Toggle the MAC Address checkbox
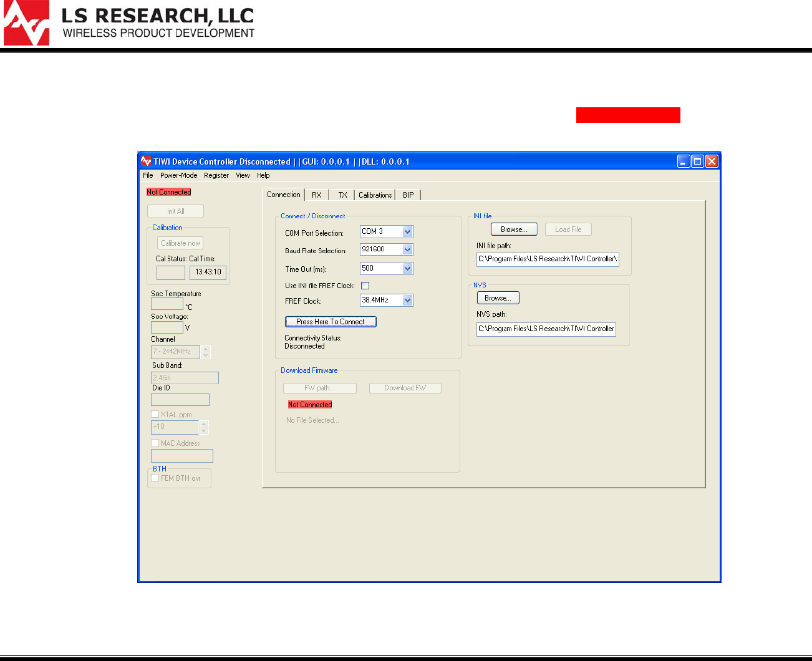This screenshot has width=812, height=661. 155,443
